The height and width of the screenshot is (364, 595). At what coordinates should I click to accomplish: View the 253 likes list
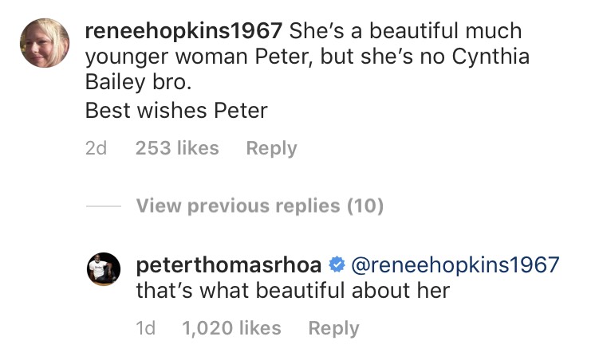(177, 148)
